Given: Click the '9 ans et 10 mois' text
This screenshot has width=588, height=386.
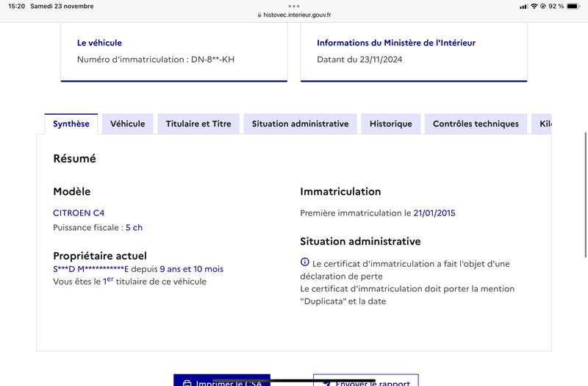Looking at the screenshot, I should 192,269.
